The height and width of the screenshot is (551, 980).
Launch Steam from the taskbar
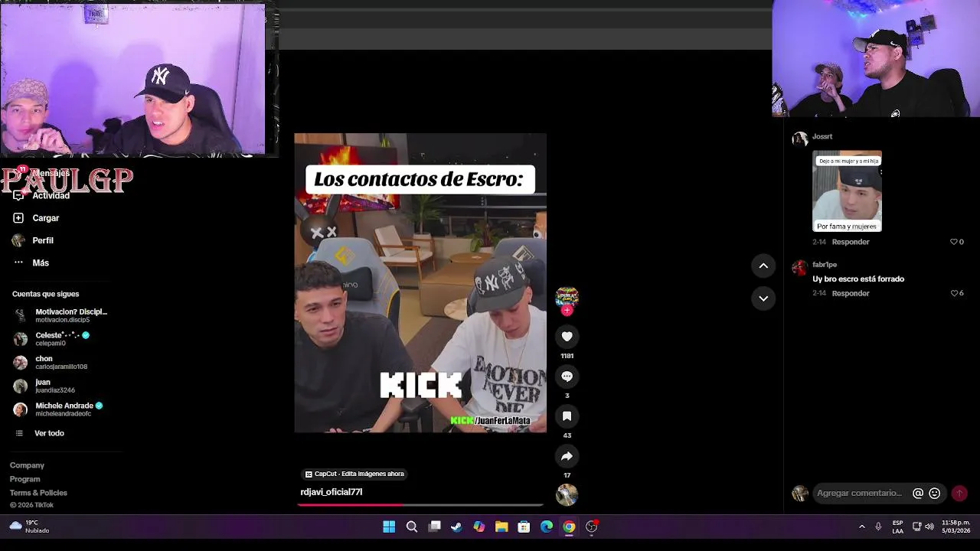(x=456, y=527)
